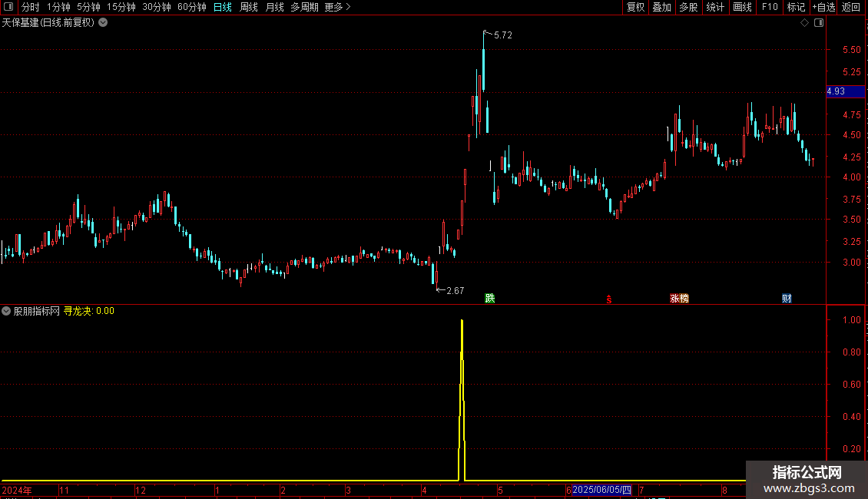Click the 5.72 high price label
Screen dimensions: 868x499
pyautogui.click(x=502, y=35)
